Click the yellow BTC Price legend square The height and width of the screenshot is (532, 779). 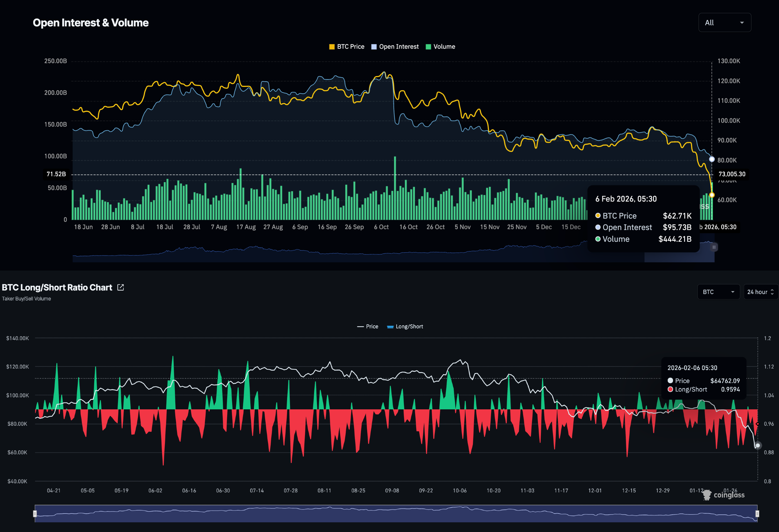(332, 47)
